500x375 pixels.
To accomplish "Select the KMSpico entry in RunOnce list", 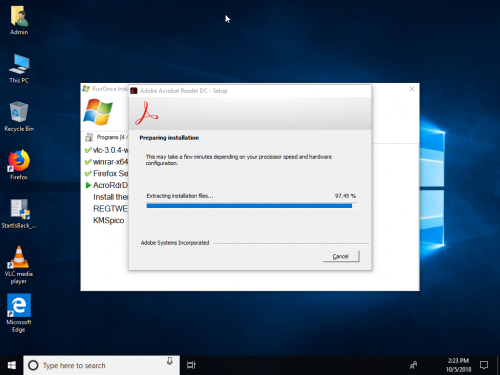I will pyautogui.click(x=109, y=220).
